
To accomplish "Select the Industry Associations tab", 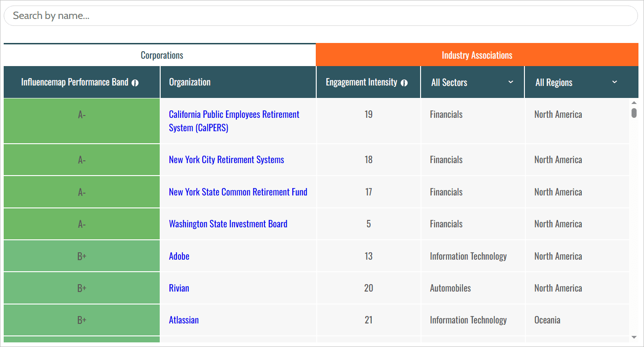I will (x=477, y=55).
